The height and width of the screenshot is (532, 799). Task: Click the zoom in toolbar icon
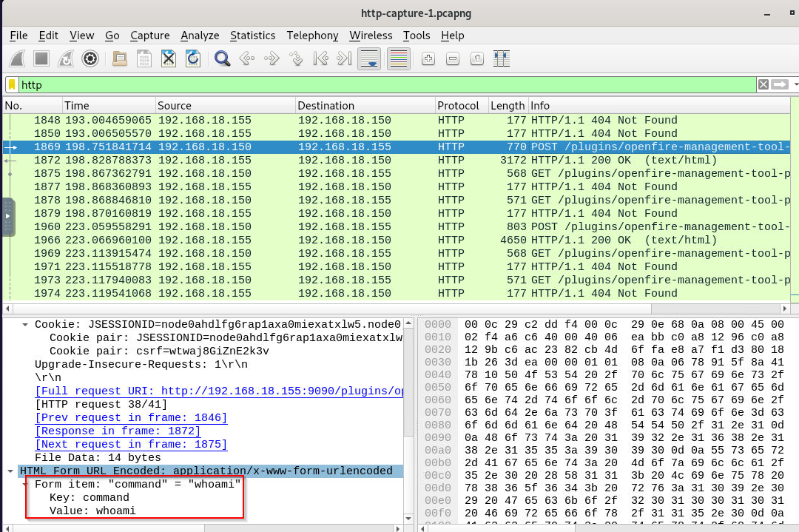point(428,58)
